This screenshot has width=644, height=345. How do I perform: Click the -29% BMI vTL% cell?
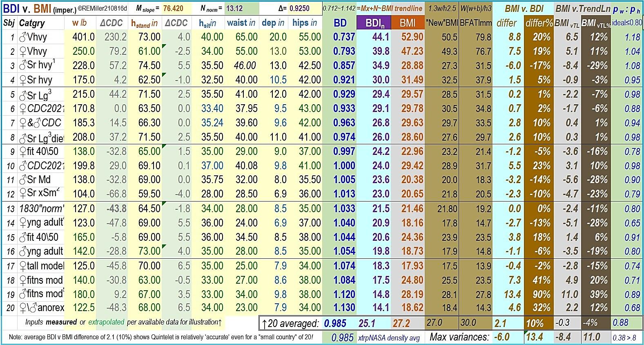point(597,66)
